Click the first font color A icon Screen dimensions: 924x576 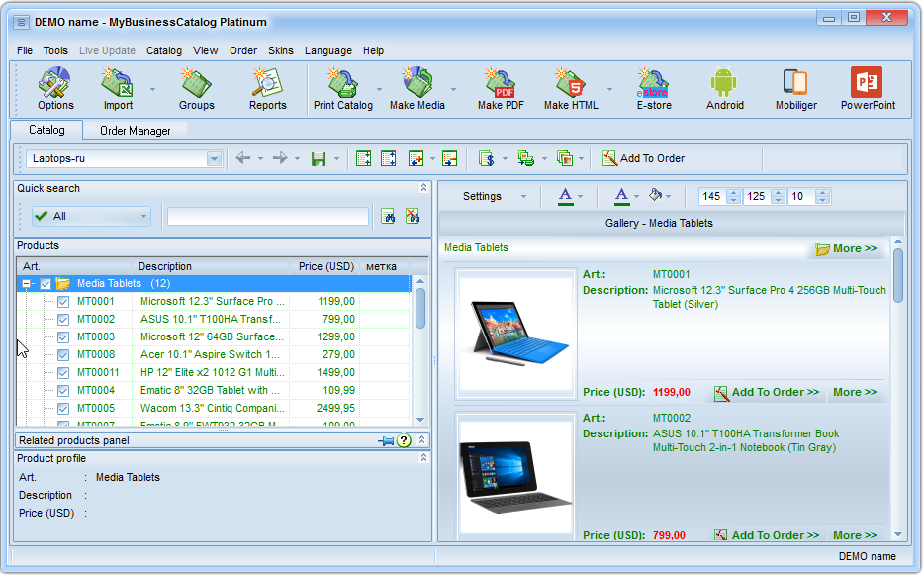565,196
